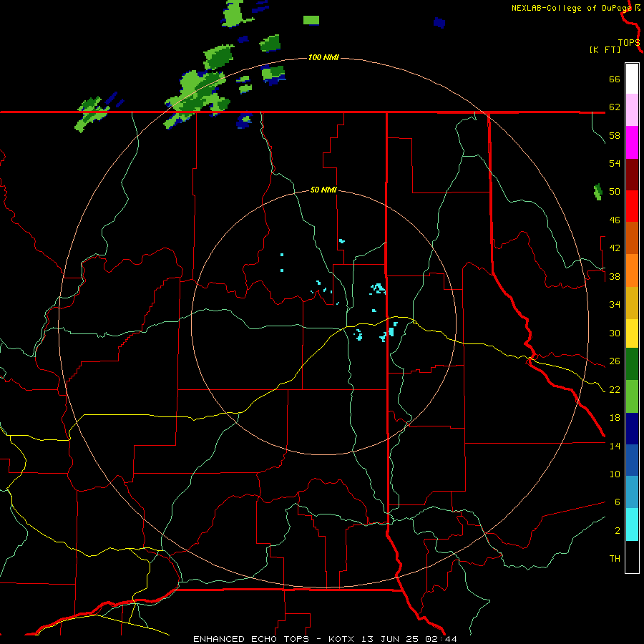This screenshot has width=644, height=644.
Task: Click the legend value 6
Action: pos(617,502)
